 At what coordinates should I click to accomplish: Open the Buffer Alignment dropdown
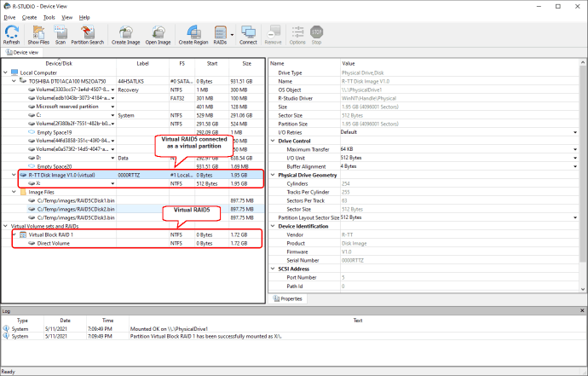(x=575, y=166)
